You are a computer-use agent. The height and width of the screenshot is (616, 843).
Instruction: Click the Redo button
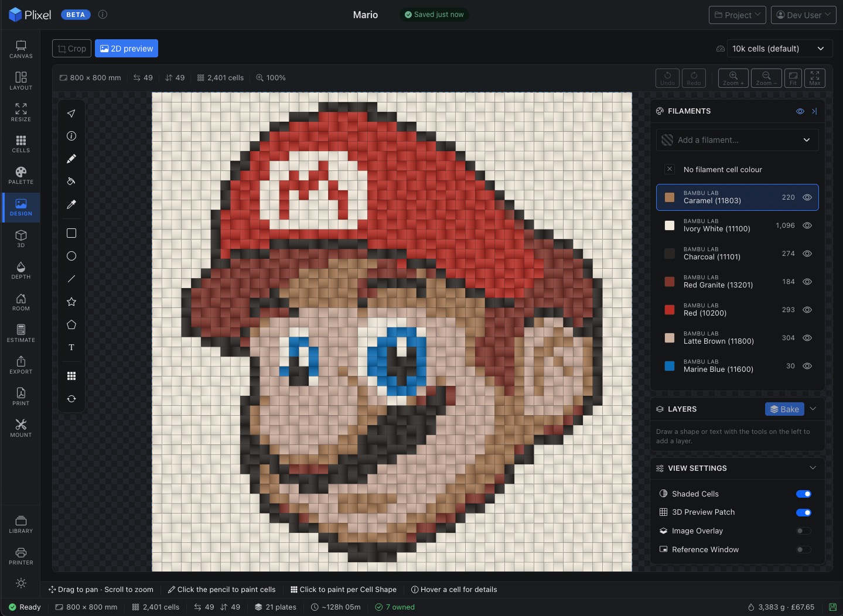(694, 78)
